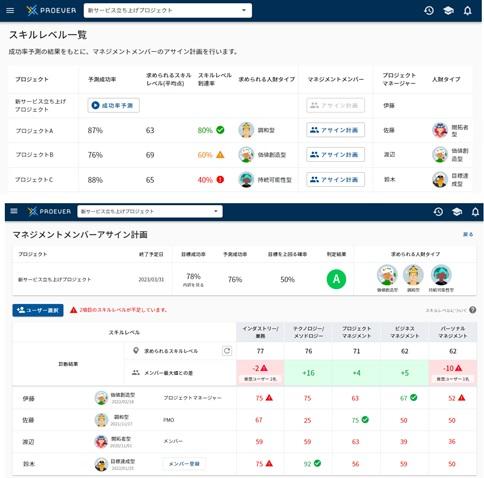Open assign plan button for Project B

pos(335,155)
